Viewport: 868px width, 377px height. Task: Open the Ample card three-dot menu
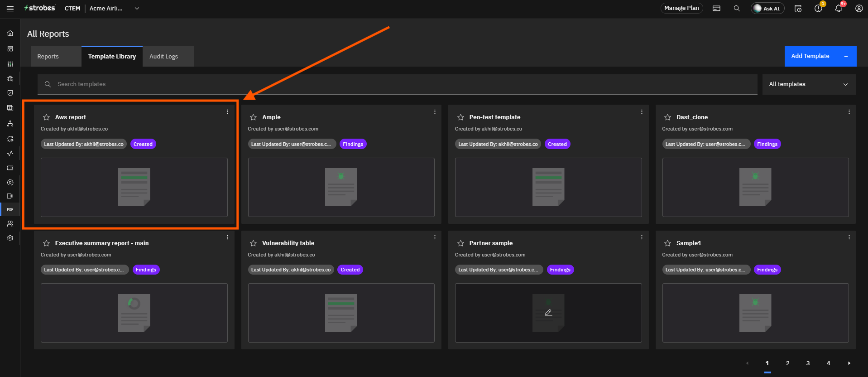click(435, 111)
